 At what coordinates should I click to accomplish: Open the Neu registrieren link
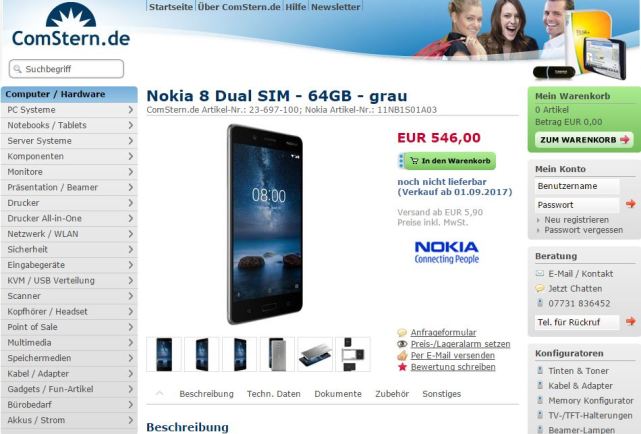[576, 220]
